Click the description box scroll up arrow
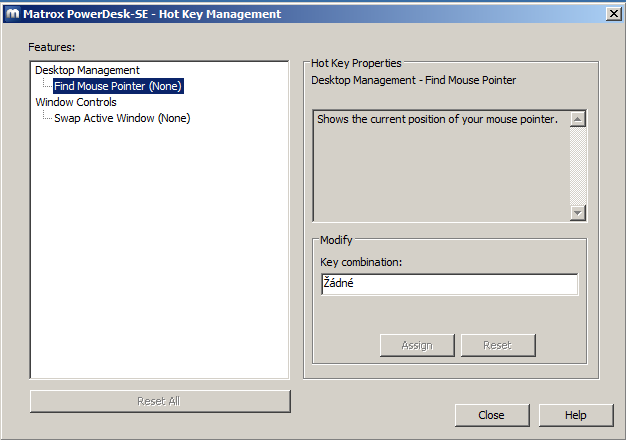626x440 pixels. [578, 119]
